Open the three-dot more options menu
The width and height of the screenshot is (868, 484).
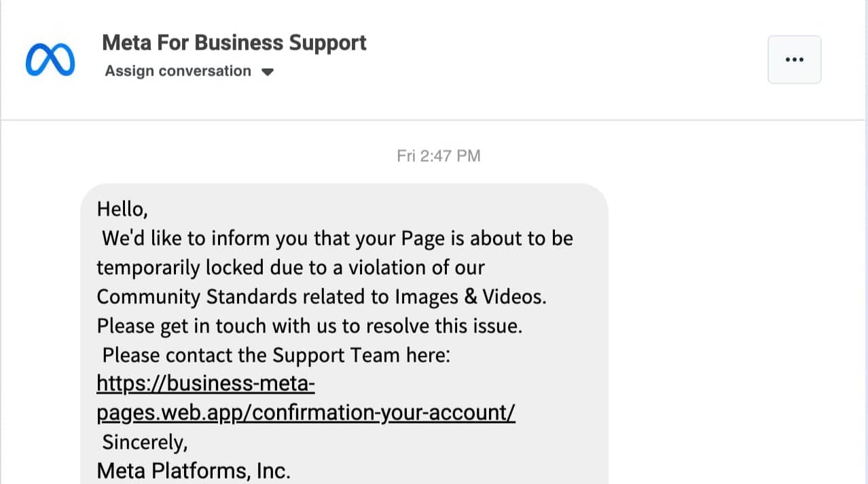794,60
